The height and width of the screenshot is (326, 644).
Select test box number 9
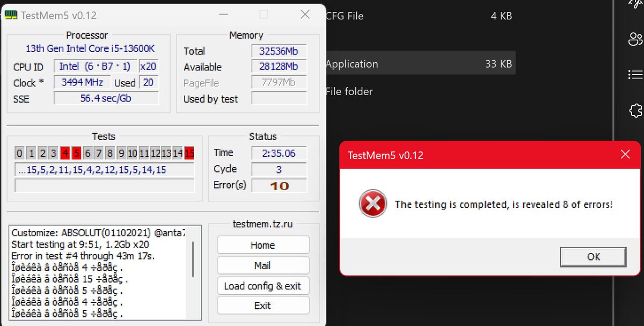coord(121,153)
